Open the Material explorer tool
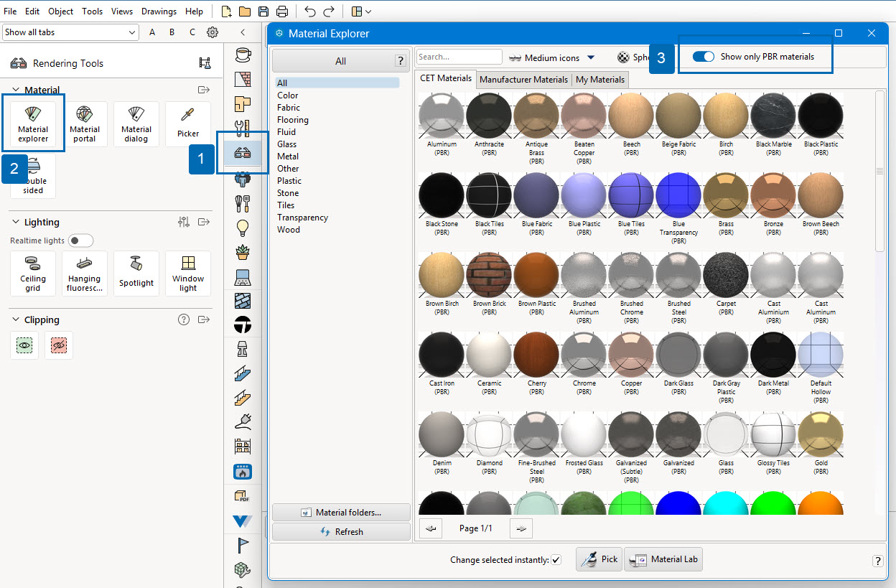896x588 pixels. (x=33, y=123)
